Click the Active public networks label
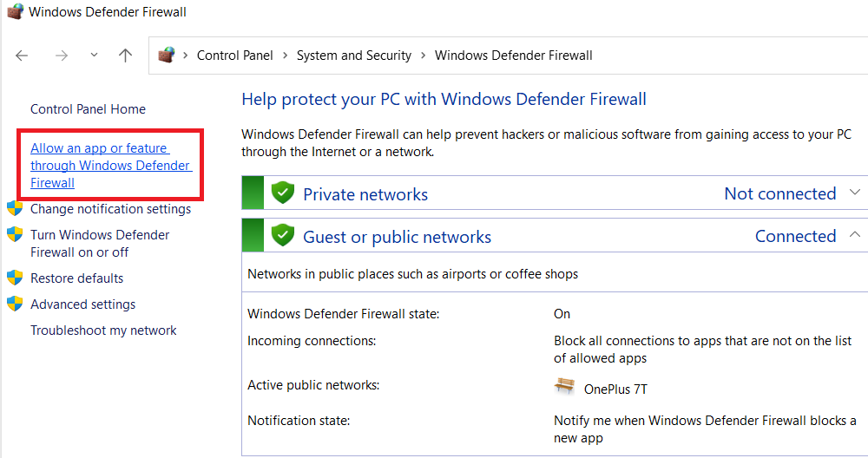 click(x=313, y=385)
